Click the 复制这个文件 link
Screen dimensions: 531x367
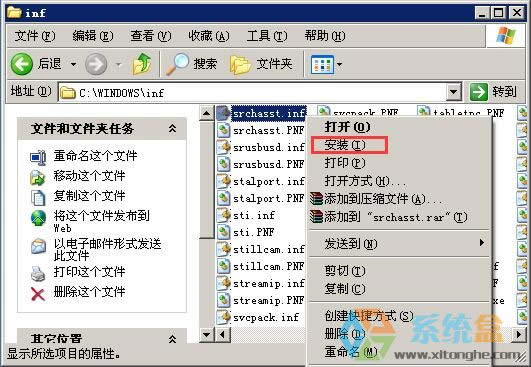89,196
